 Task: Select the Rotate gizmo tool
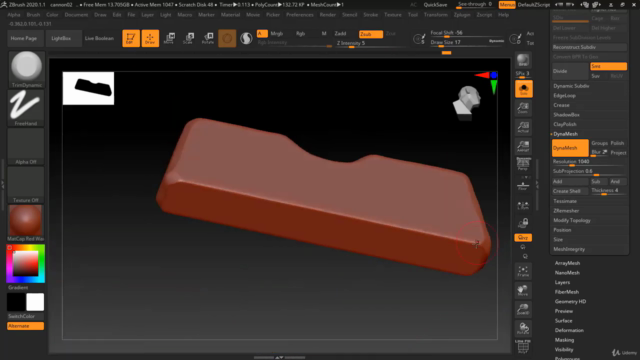pos(208,38)
